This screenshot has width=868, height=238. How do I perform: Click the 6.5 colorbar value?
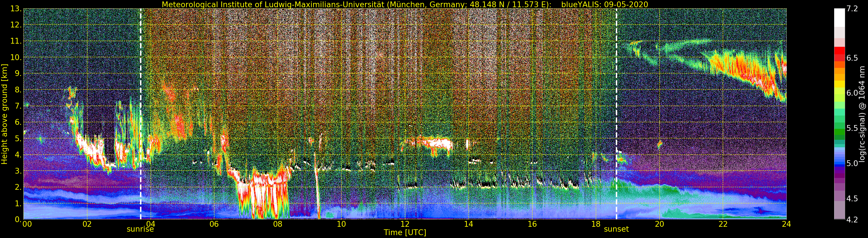coord(852,58)
